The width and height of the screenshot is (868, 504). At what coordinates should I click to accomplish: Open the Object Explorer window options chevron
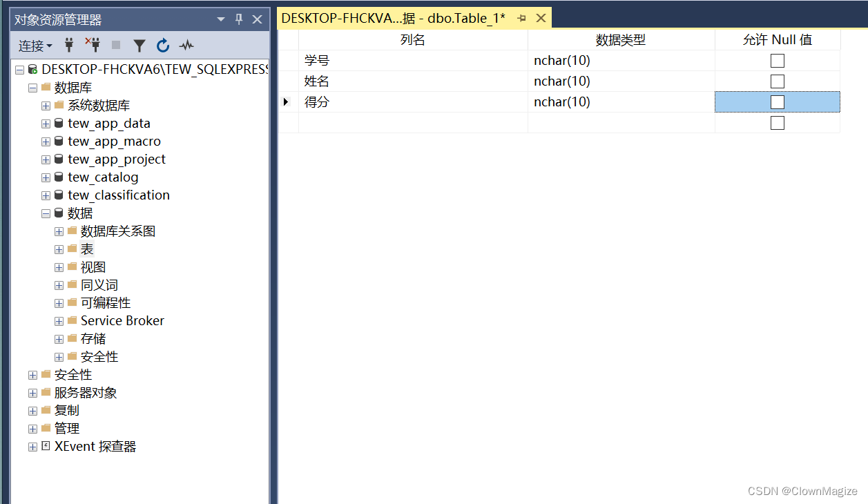pos(220,19)
